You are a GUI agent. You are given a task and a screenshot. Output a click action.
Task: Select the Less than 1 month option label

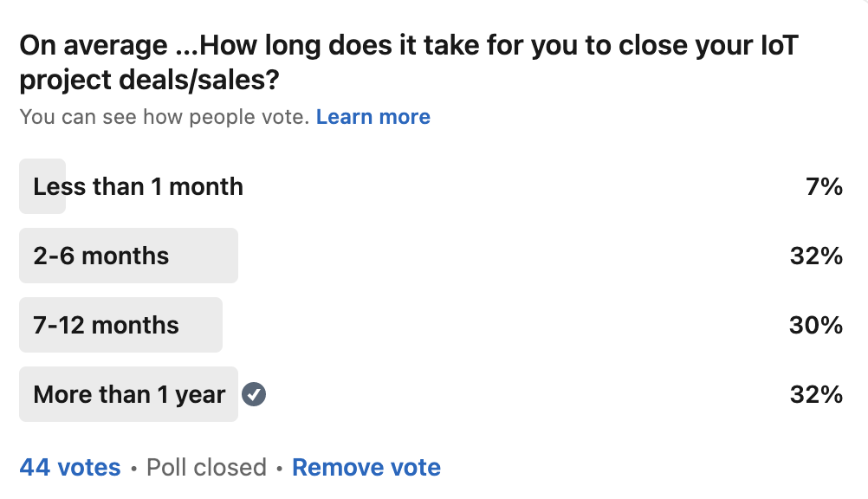139,187
